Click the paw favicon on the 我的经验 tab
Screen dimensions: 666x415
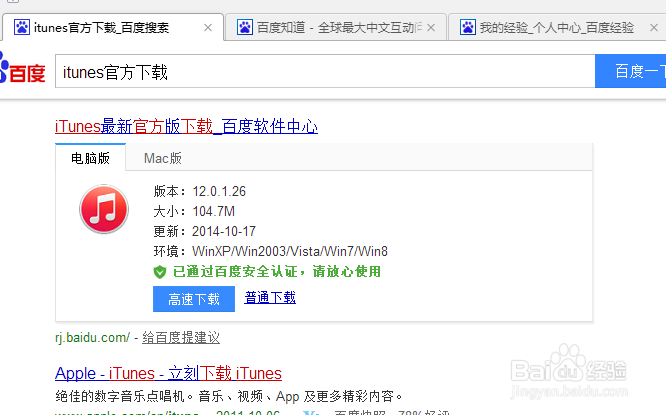click(x=468, y=27)
